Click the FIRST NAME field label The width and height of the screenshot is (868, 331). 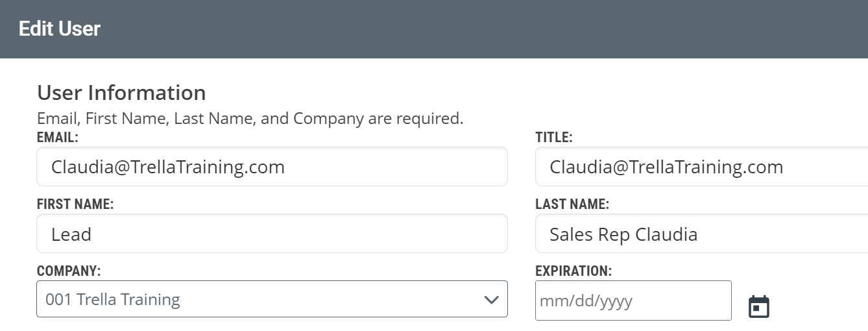pyautogui.click(x=75, y=204)
